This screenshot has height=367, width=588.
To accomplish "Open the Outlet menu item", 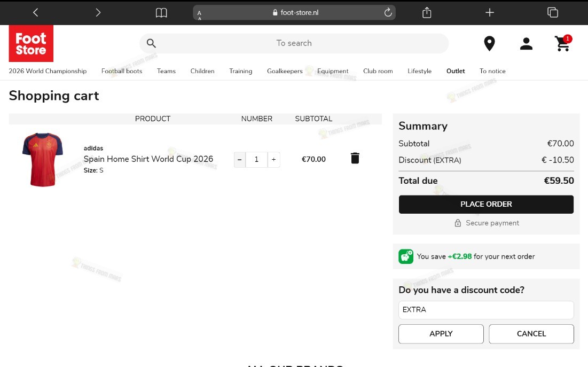I will pyautogui.click(x=456, y=71).
